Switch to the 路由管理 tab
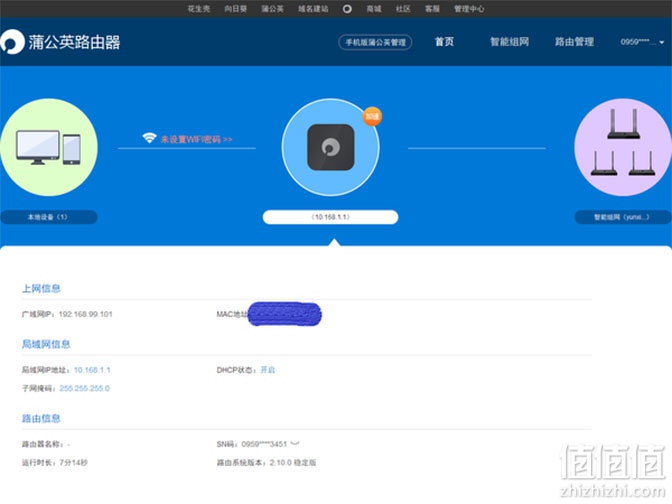This screenshot has width=672, height=504. pos(574,42)
